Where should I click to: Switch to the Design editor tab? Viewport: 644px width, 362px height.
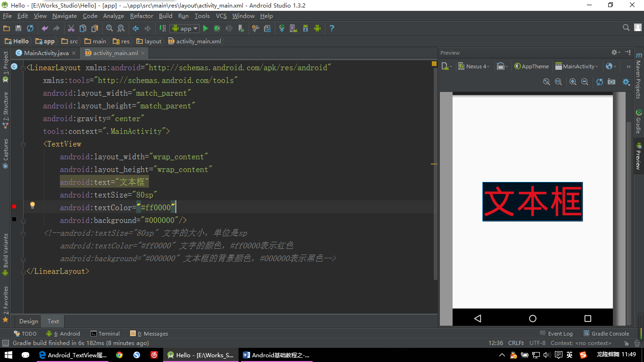point(28,321)
